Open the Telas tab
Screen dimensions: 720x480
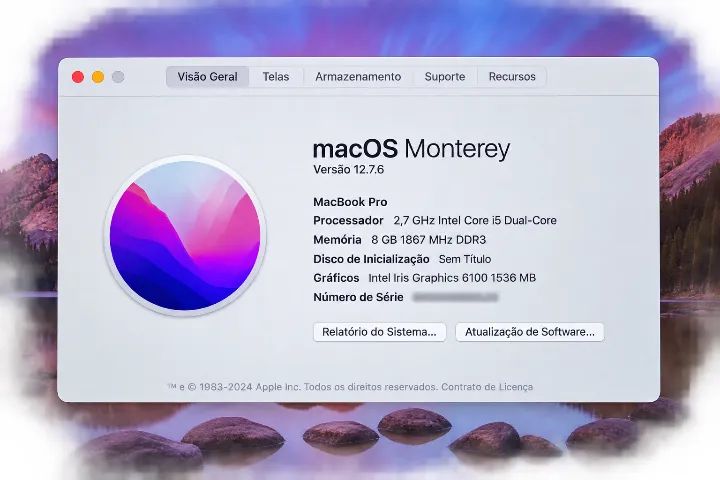click(x=276, y=77)
